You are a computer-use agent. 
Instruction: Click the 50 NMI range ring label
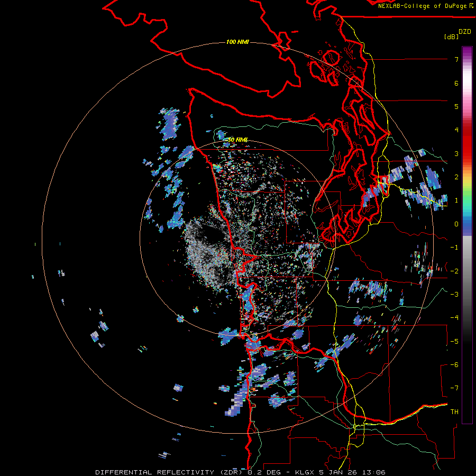click(x=237, y=140)
